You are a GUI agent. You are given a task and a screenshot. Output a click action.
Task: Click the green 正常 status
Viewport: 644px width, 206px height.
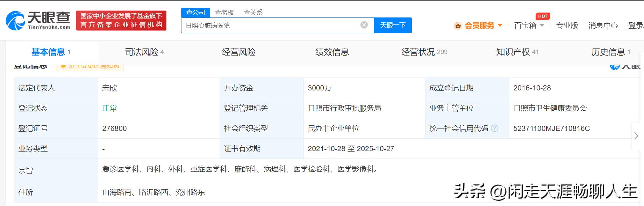[x=109, y=108]
